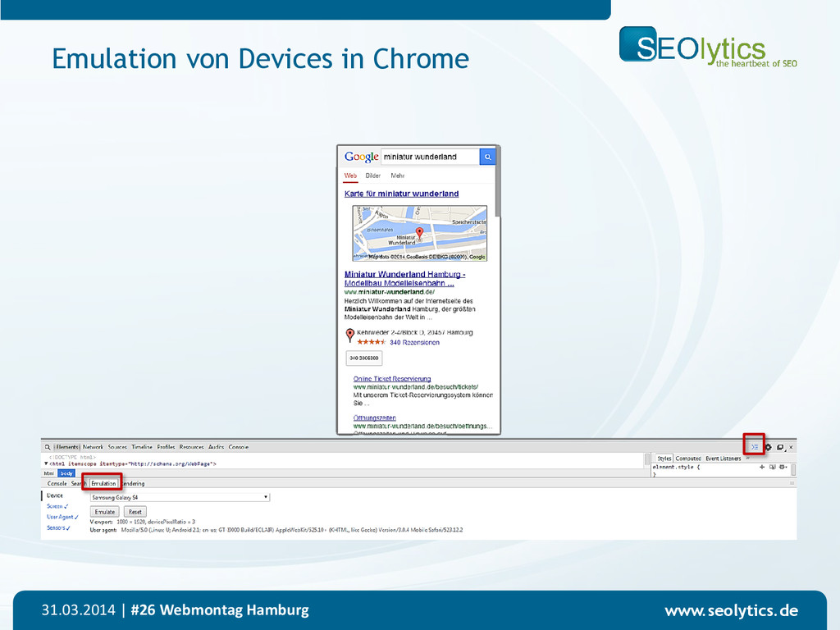
Task: Select the DOCTYPE html row
Action: click(x=72, y=458)
